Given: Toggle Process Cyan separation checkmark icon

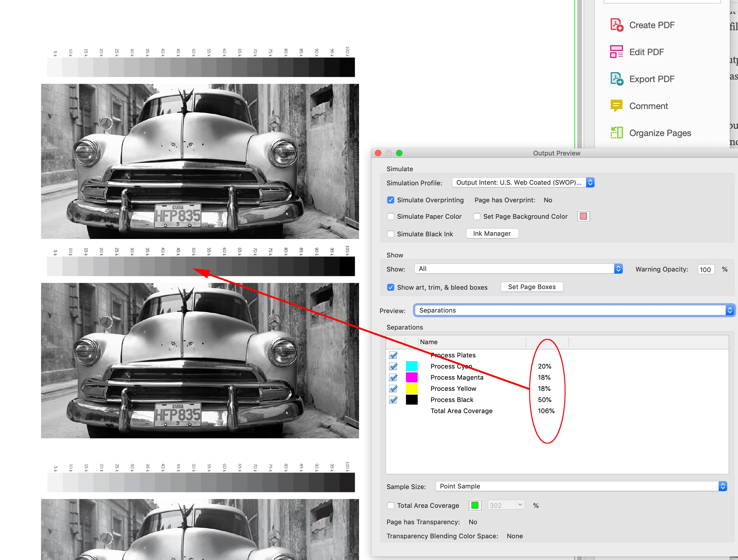Looking at the screenshot, I should point(393,366).
